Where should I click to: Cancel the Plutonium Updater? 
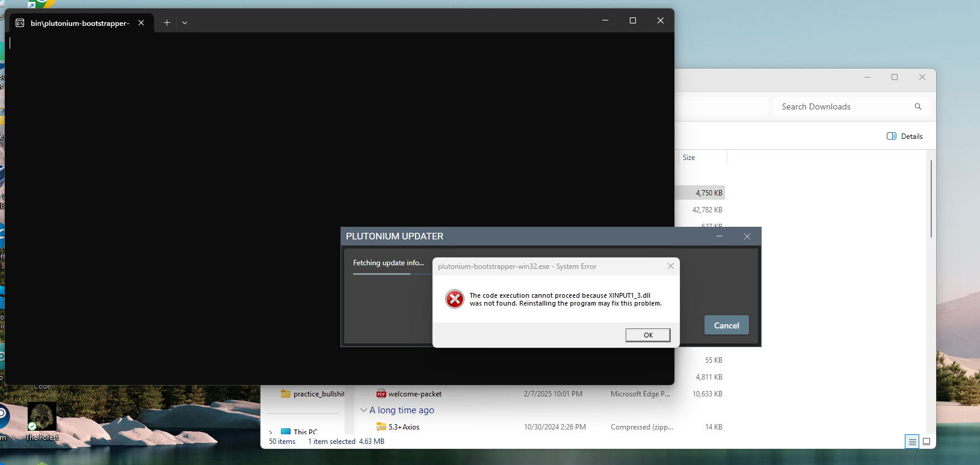(x=726, y=325)
